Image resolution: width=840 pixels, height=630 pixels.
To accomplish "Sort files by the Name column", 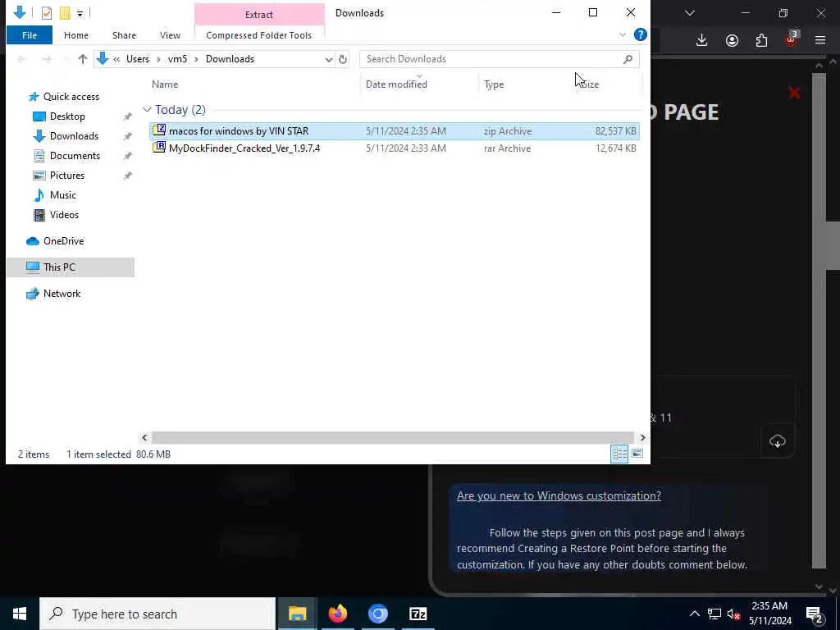I will pyautogui.click(x=165, y=84).
